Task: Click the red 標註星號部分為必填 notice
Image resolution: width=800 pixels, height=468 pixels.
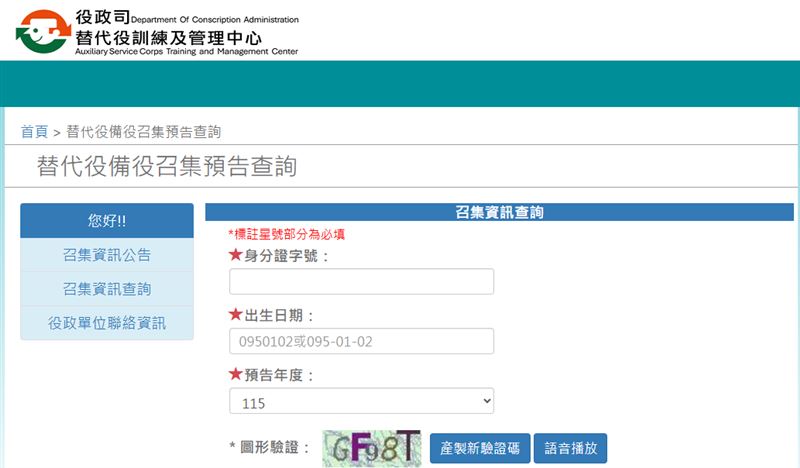Action: [286, 234]
